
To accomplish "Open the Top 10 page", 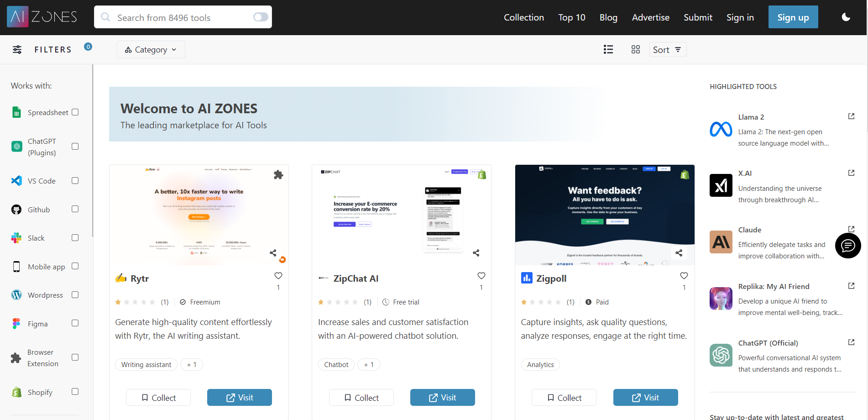I will (x=572, y=17).
